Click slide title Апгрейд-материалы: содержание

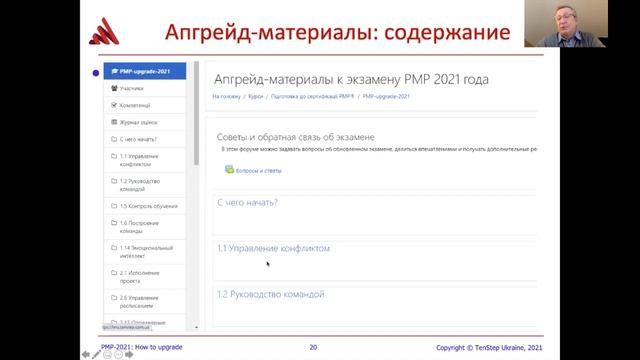pyautogui.click(x=338, y=32)
